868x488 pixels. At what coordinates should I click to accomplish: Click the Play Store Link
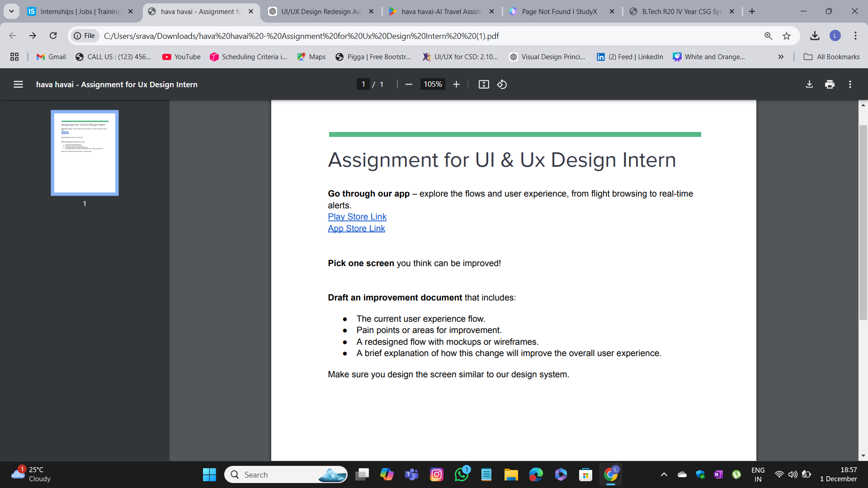[357, 217]
